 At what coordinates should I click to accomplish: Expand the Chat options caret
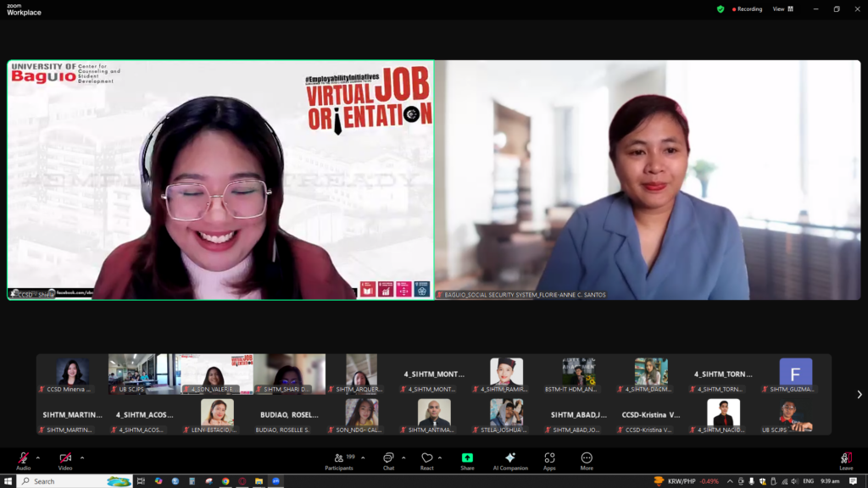(403, 457)
